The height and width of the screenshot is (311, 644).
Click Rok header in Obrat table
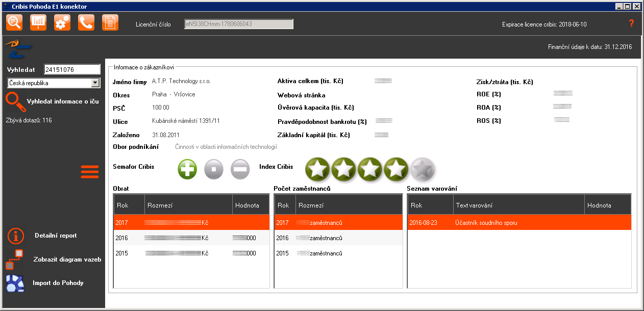coord(129,205)
